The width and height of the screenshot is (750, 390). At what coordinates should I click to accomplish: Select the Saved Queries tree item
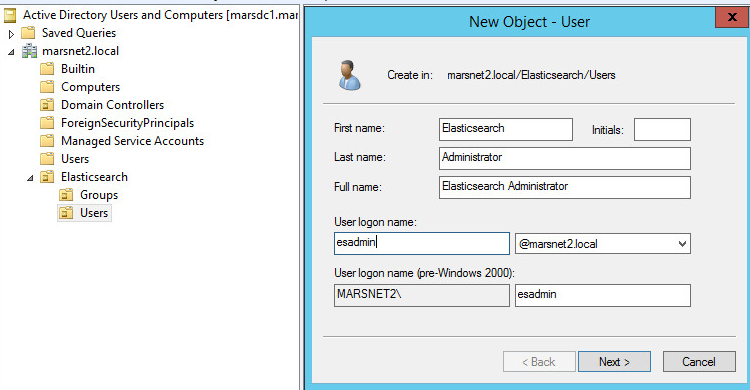tap(79, 33)
